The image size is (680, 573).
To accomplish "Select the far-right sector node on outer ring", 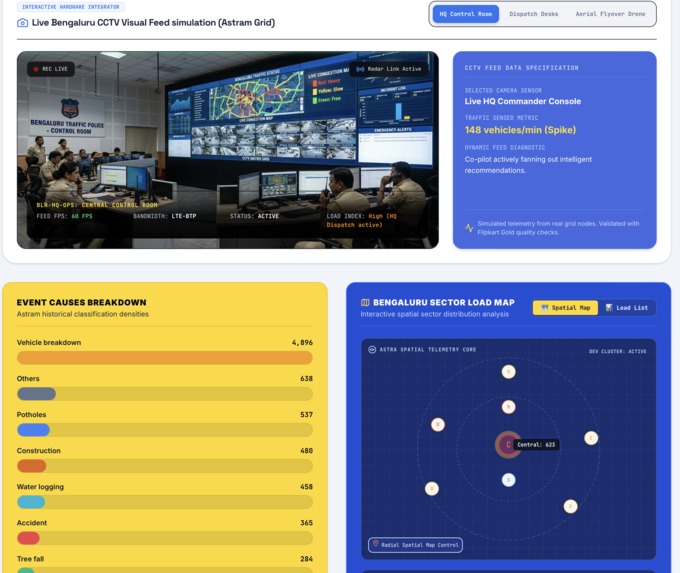I will tap(591, 438).
